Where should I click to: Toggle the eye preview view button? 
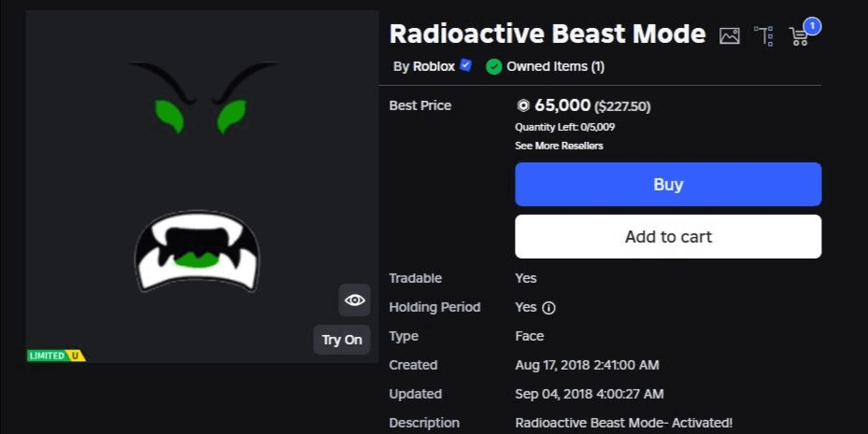(x=354, y=301)
